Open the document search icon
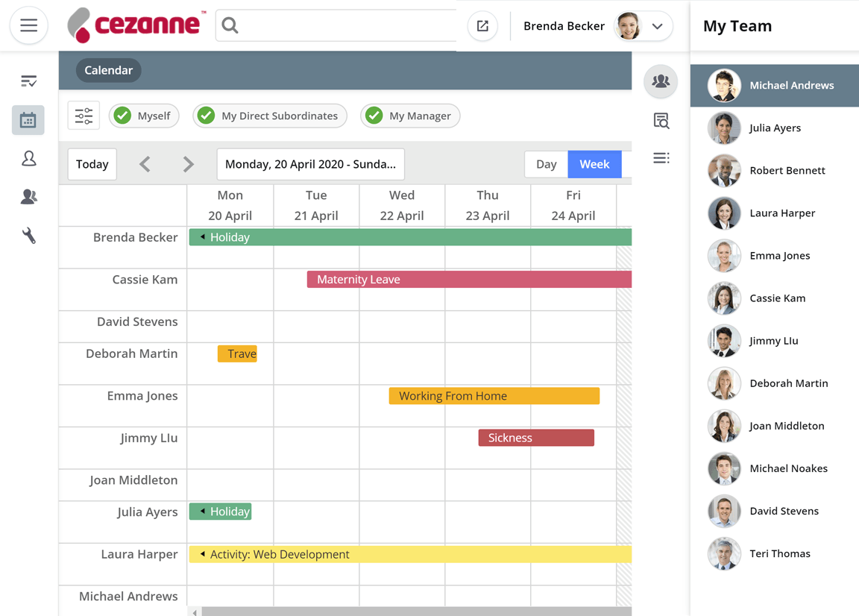This screenshot has height=616, width=859. [x=660, y=120]
